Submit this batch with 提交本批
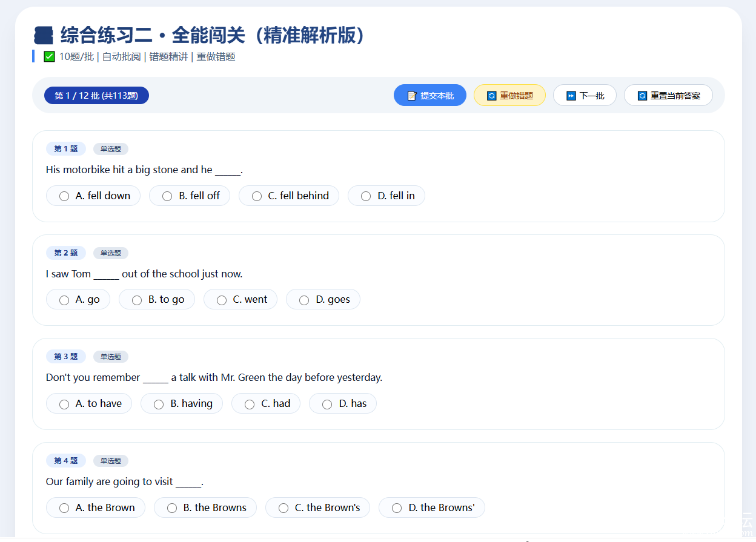Screen dimensions: 756x542 pyautogui.click(x=430, y=95)
